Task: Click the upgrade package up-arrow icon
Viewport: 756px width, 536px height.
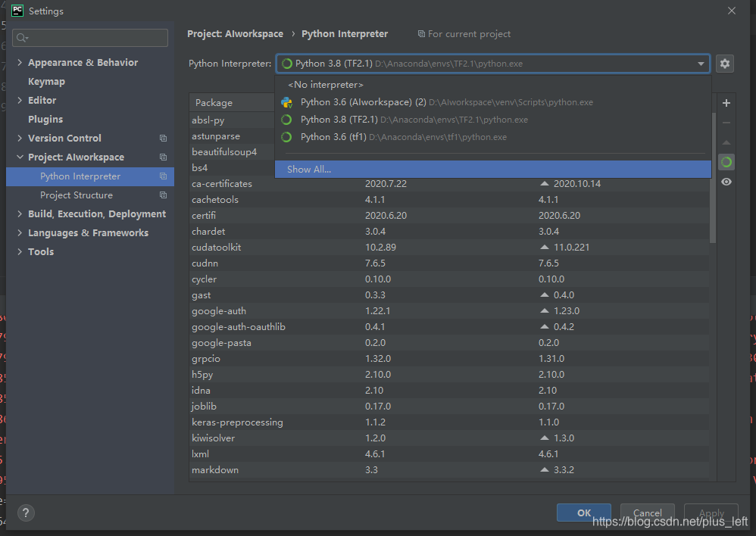Action: 726,142
